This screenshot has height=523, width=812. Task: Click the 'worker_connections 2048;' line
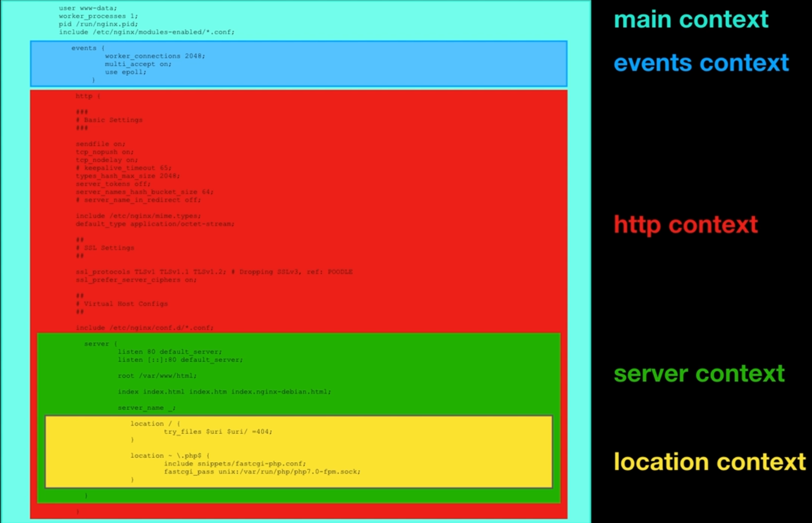coord(155,56)
